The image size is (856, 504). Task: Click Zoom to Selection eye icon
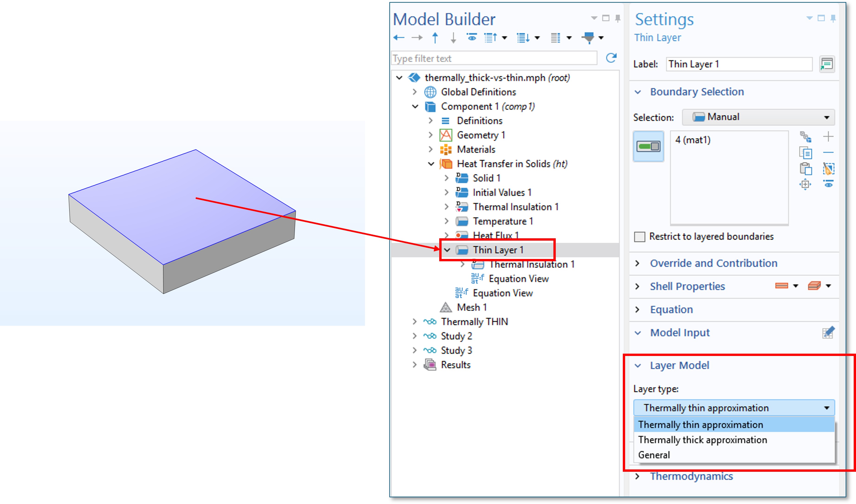pos(828,184)
